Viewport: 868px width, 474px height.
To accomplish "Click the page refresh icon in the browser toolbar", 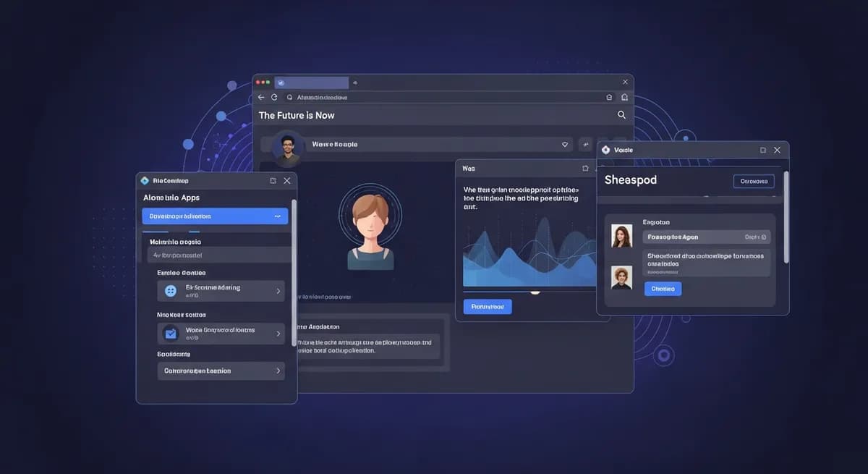I will [273, 96].
